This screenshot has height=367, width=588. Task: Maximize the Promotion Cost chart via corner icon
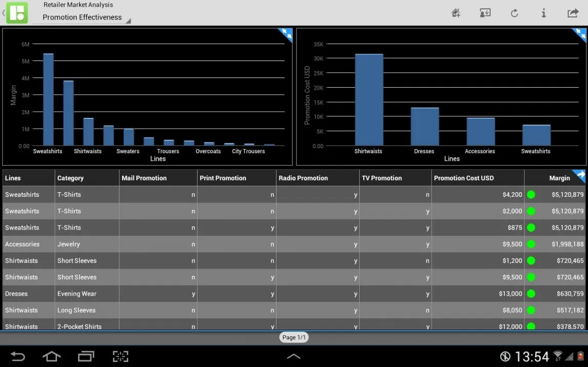pos(580,34)
